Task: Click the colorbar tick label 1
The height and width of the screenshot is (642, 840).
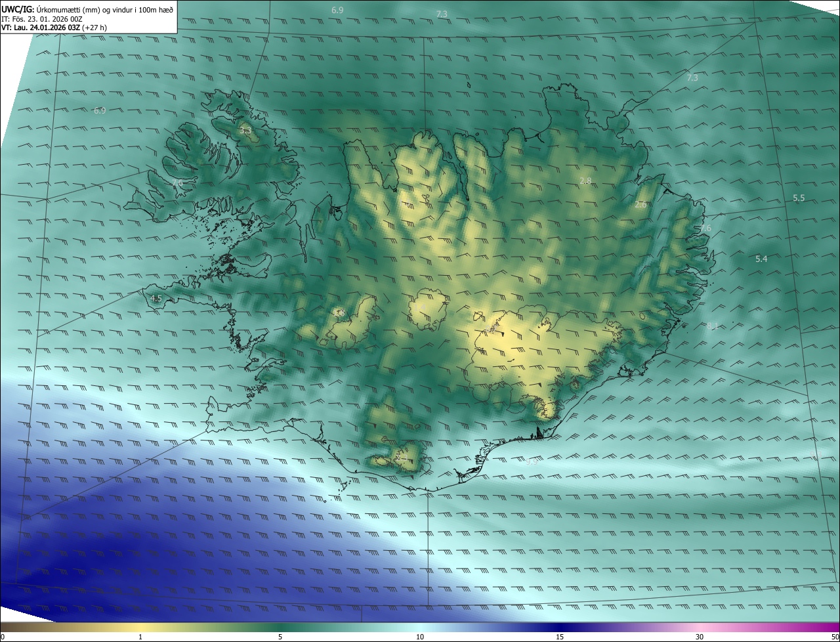Action: [140, 637]
